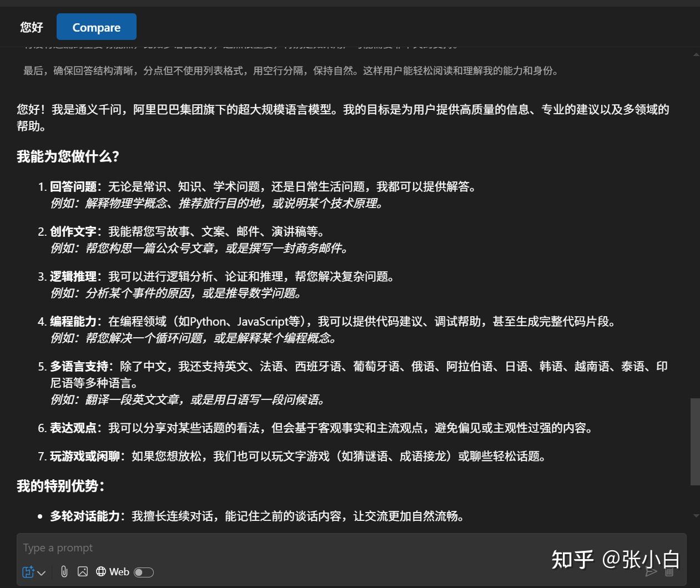Viewport: 700px width, 588px height.
Task: Click the bold text 创作文字
Action: coord(73,232)
